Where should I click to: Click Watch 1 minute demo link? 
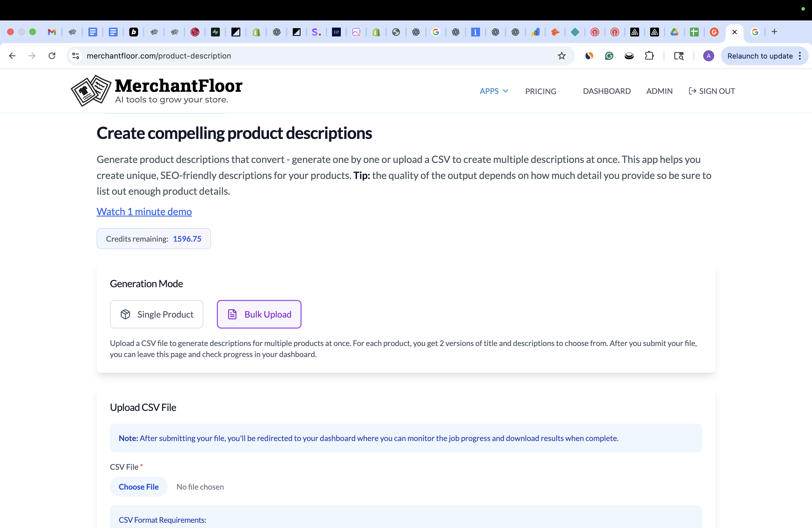click(144, 212)
